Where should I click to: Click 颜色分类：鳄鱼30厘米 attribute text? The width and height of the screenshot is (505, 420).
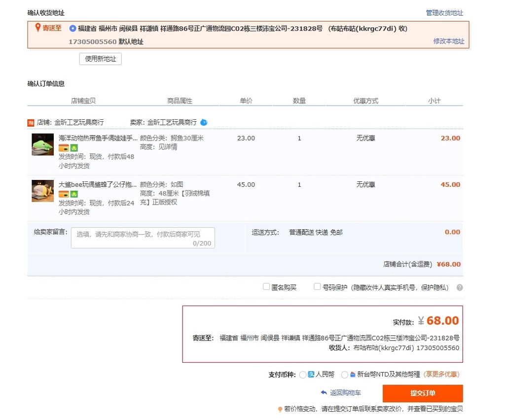(172, 138)
